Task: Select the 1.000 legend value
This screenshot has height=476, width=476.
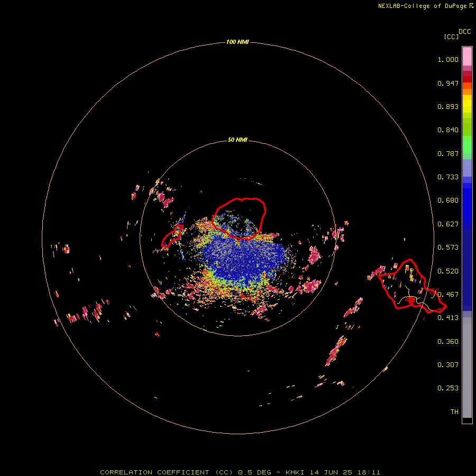Action: coord(448,59)
